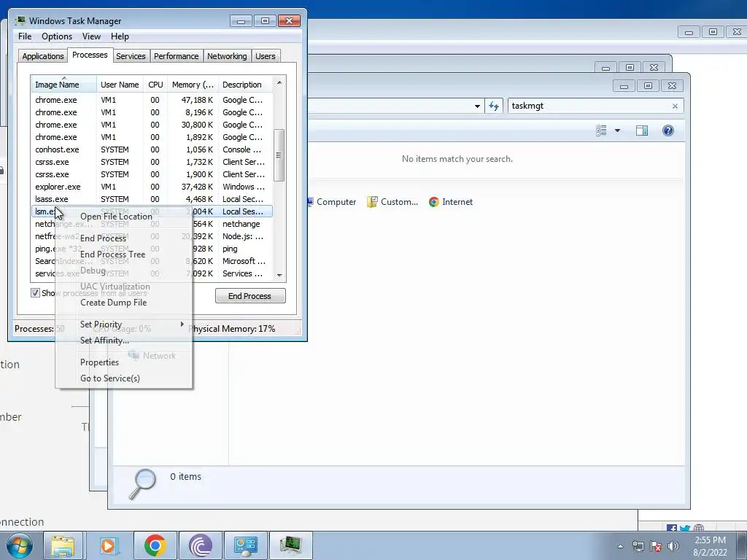Open the File menu in Task Manager
Viewport: 747px width, 560px height.
pyautogui.click(x=25, y=36)
